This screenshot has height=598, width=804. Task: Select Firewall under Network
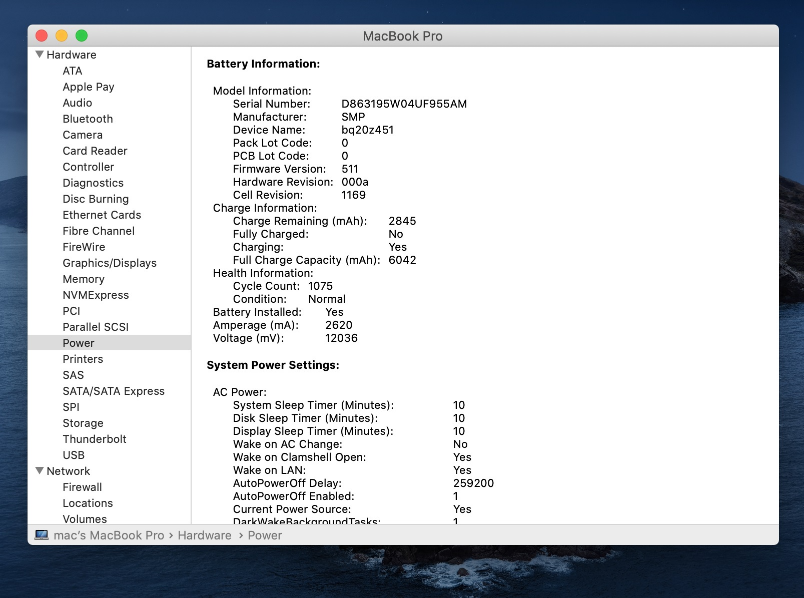[82, 487]
